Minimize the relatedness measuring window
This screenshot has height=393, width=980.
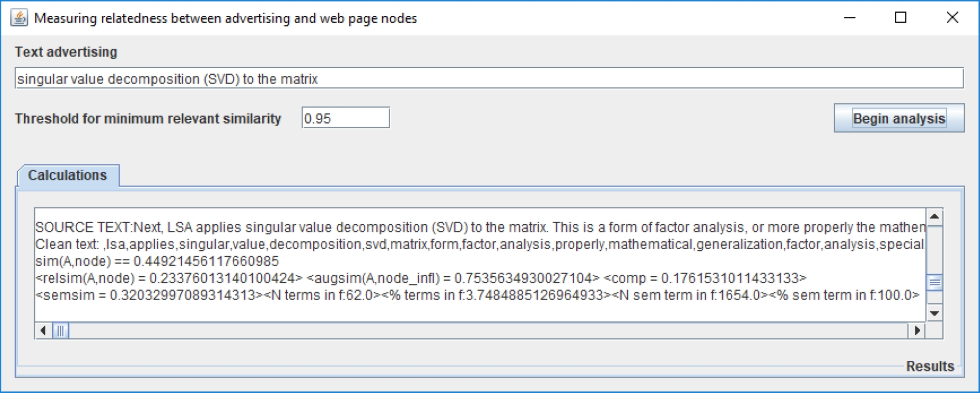pyautogui.click(x=849, y=18)
